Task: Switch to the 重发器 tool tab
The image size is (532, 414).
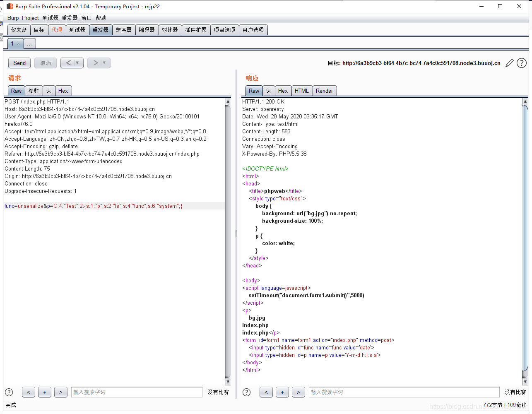Action: (101, 30)
